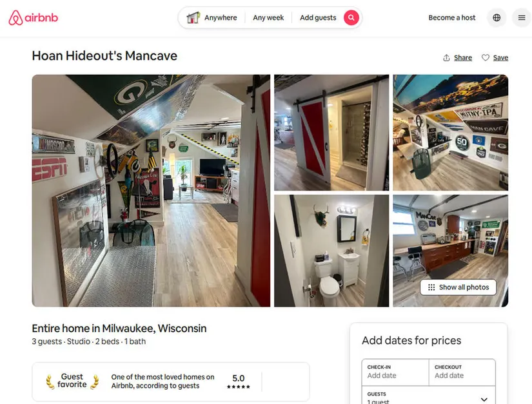Click the heart icon to save listing
This screenshot has width=532, height=404.
[x=486, y=58]
